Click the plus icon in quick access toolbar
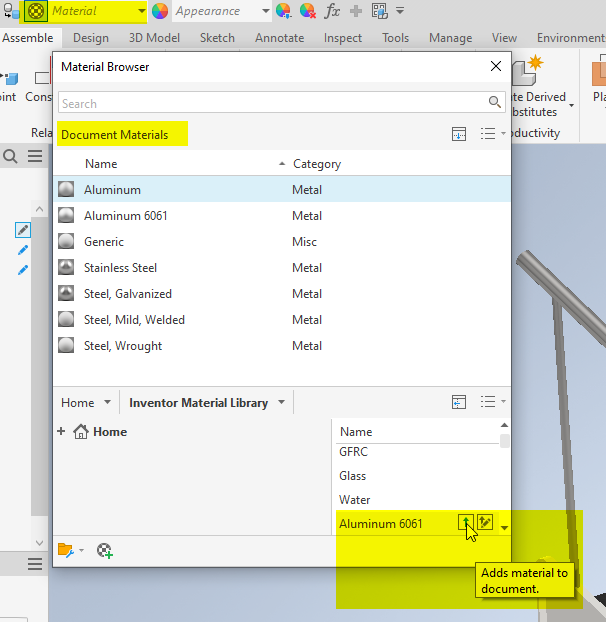 [356, 11]
